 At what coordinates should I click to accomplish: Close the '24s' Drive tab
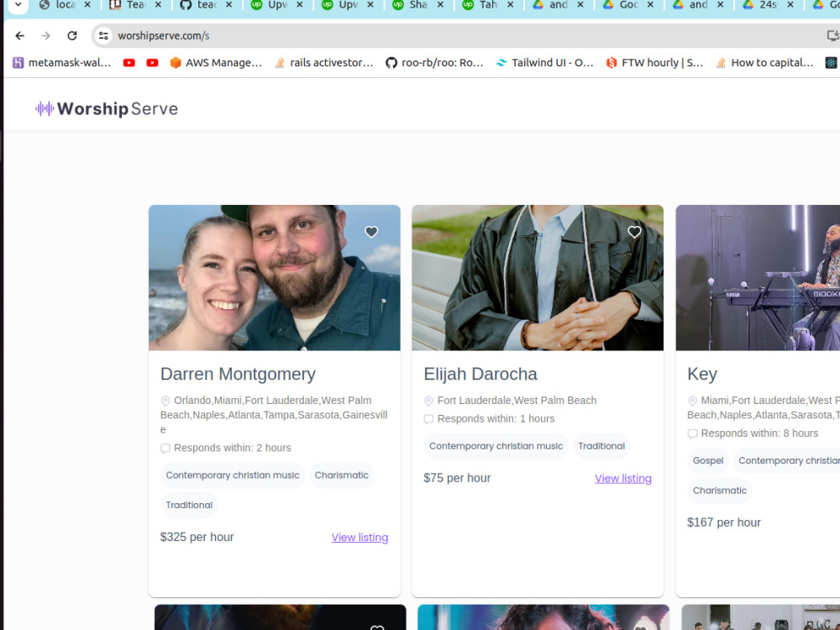(790, 5)
